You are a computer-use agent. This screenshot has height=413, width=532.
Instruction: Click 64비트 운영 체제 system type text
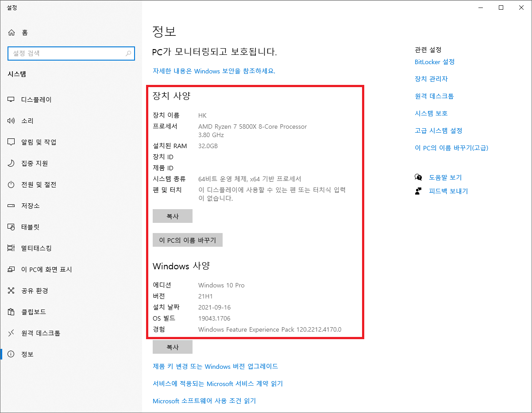coord(250,179)
